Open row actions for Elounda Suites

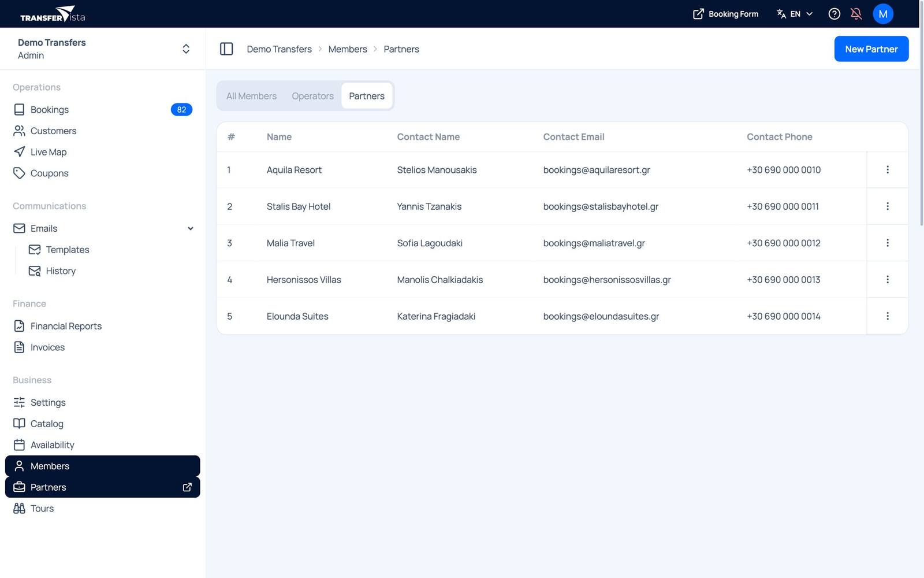pyautogui.click(x=887, y=316)
